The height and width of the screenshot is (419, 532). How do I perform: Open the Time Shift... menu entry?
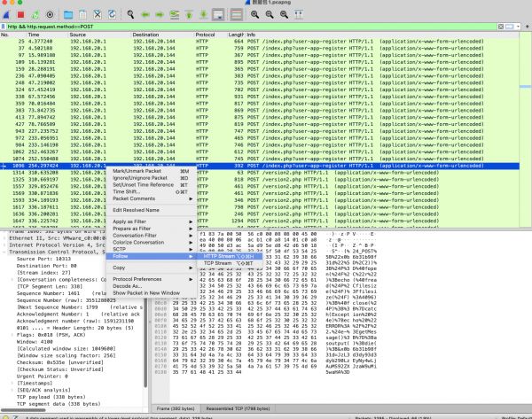[x=152, y=192]
